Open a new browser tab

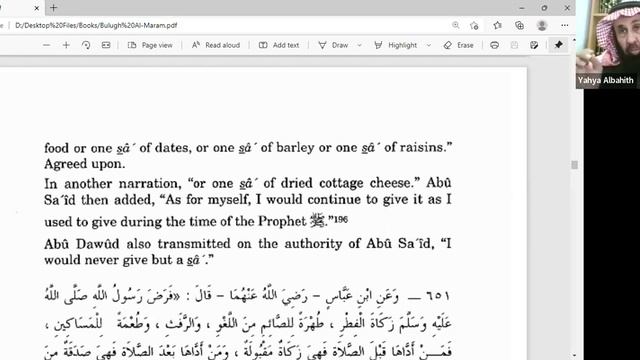pos(53,8)
